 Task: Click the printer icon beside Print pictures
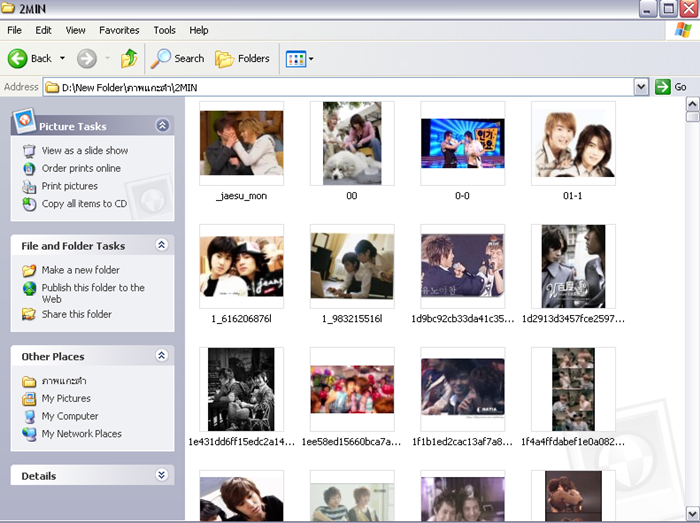[29, 186]
